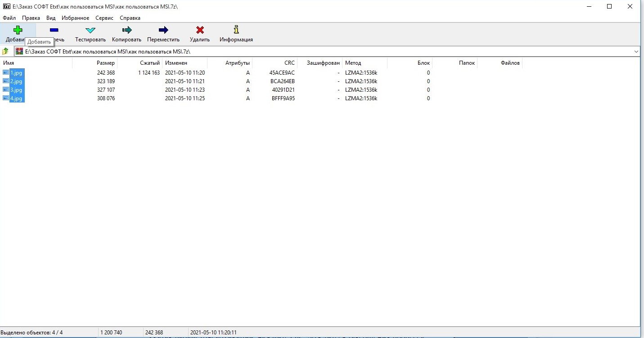
Task: Click the yellow Info (Информация) icon
Action: [236, 31]
